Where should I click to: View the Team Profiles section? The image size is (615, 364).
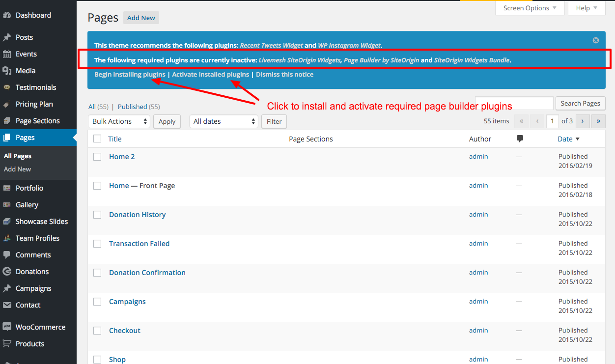pos(37,238)
